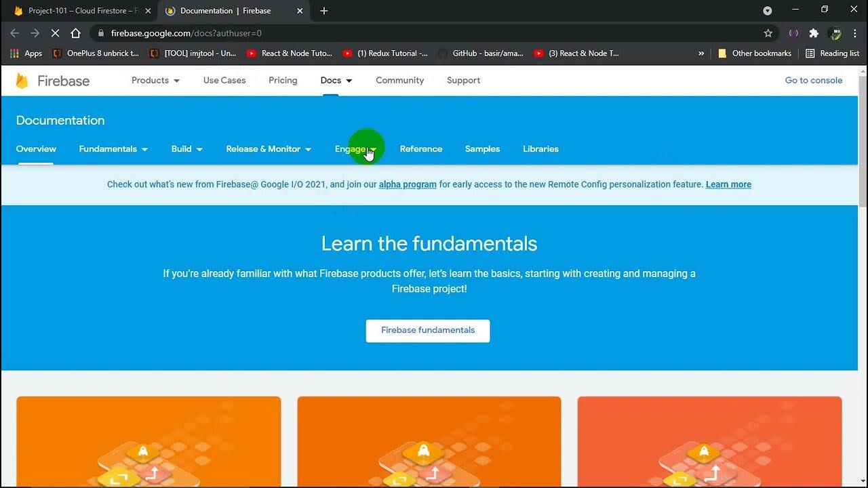Click the Firebase fundamentals button
The height and width of the screenshot is (488, 868).
pos(428,331)
